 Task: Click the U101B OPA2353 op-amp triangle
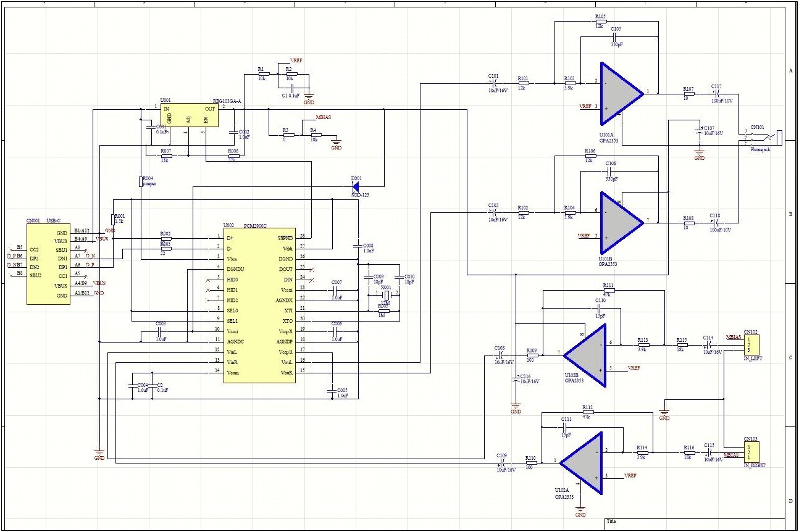coord(621,222)
